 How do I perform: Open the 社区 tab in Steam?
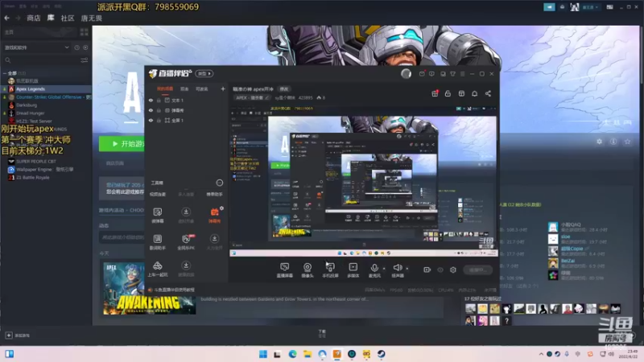point(68,18)
